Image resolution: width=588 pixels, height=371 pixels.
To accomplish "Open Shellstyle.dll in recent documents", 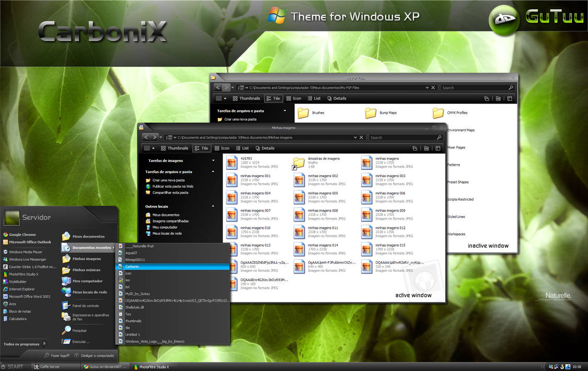I will coord(173,307).
